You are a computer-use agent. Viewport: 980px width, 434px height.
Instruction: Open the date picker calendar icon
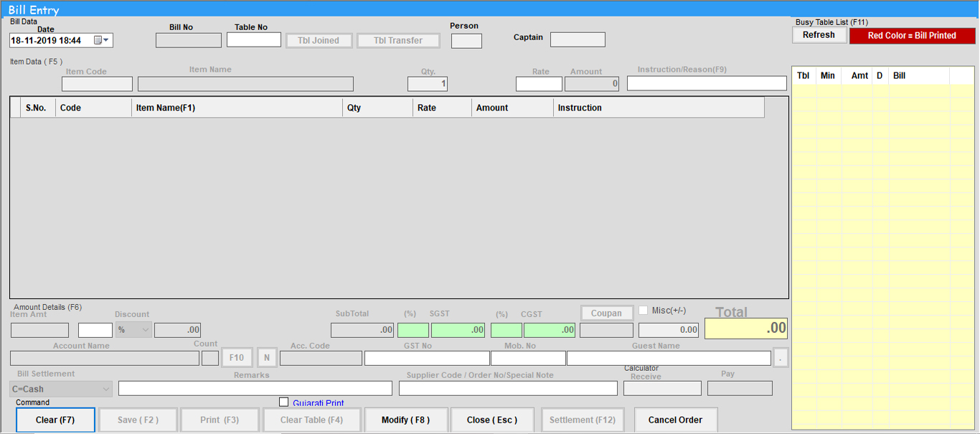(x=98, y=41)
